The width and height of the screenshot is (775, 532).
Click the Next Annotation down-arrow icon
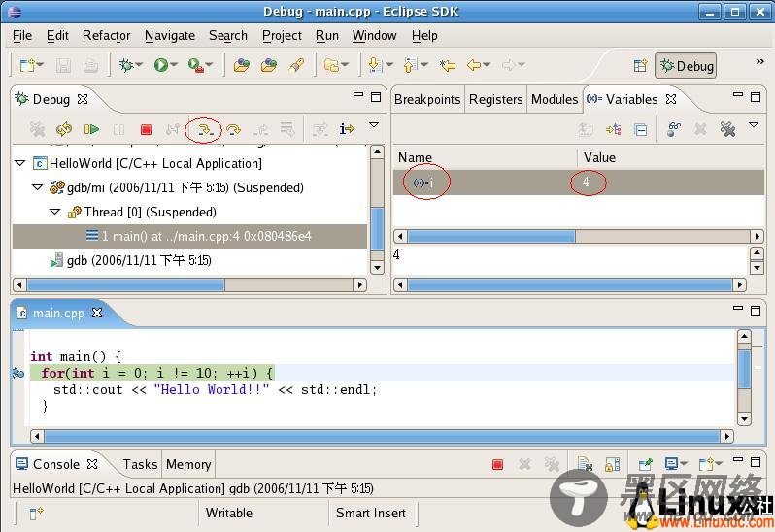coord(374,65)
